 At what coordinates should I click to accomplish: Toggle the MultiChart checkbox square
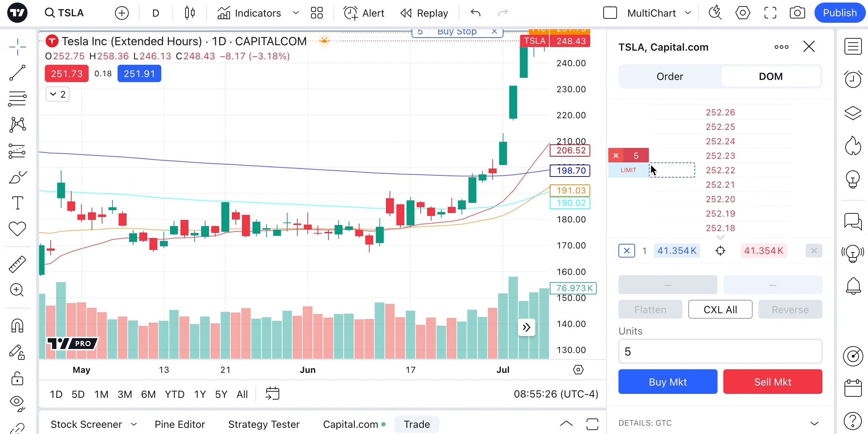610,13
